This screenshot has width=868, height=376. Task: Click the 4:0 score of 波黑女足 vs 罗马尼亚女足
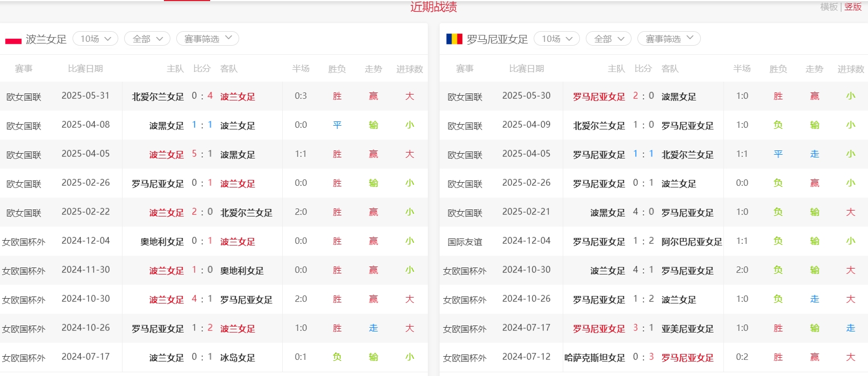click(x=643, y=212)
